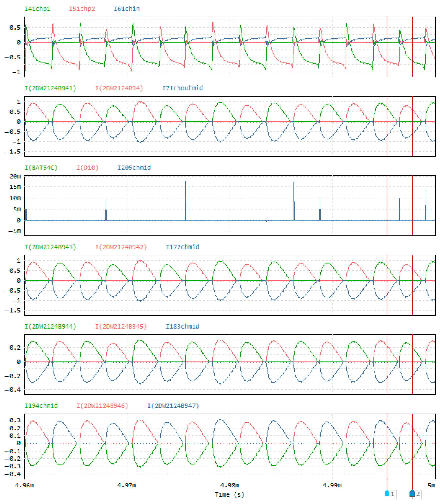This screenshot has height=504, width=440.
Task: Click the I(BAT54C) trace label
Action: pos(41,168)
